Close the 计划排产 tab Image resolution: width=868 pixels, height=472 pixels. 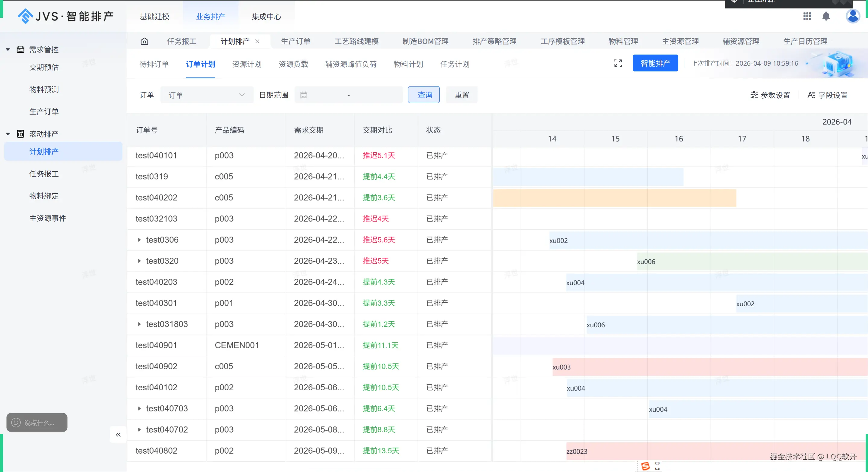[258, 41]
